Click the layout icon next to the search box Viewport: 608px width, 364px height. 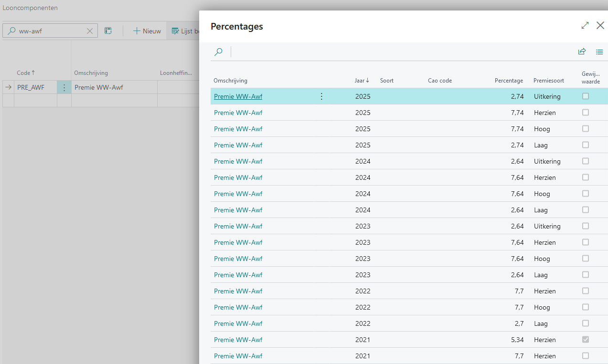click(108, 31)
